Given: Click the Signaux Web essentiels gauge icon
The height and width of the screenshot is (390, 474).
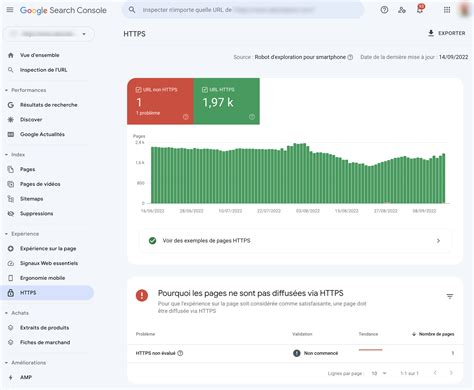Looking at the screenshot, I should (x=11, y=263).
